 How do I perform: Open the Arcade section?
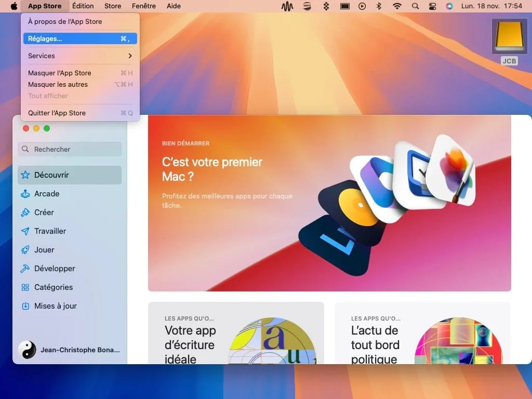pyautogui.click(x=70, y=194)
